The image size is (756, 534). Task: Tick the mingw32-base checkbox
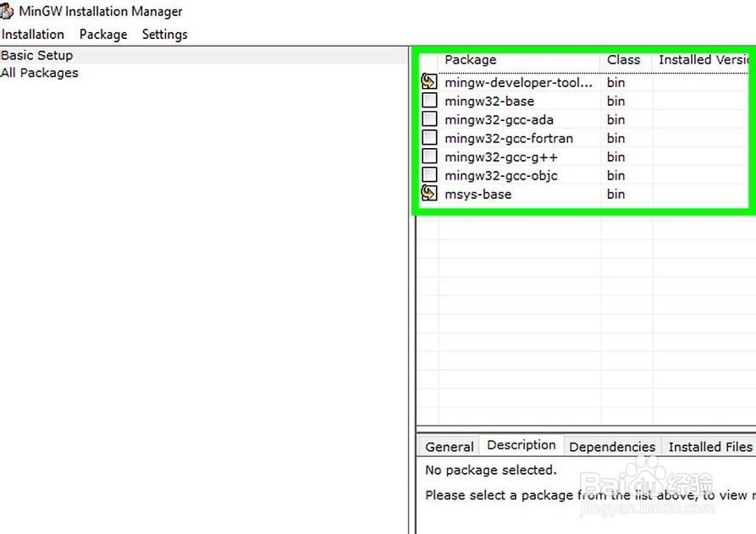pyautogui.click(x=429, y=100)
